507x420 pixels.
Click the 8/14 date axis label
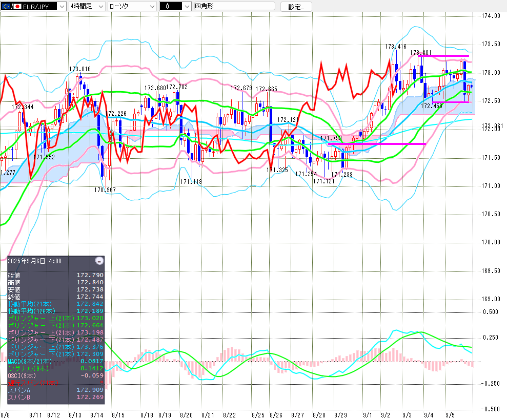[x=97, y=415]
